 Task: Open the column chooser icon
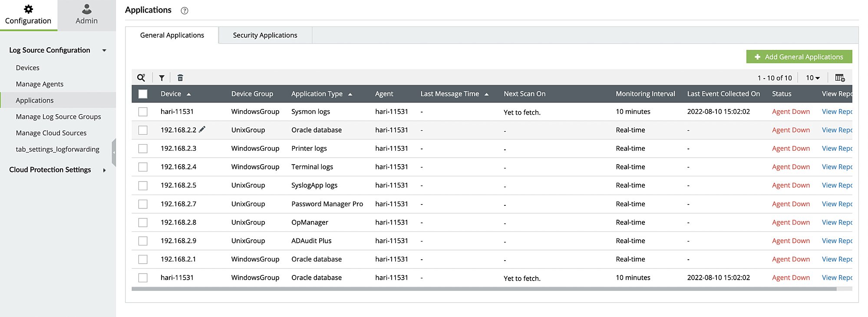pos(840,78)
